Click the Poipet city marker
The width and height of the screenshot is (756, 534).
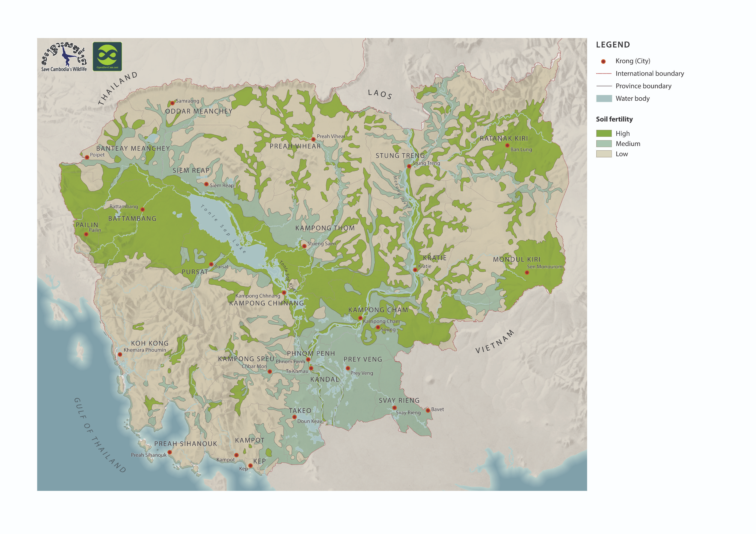coord(87,157)
